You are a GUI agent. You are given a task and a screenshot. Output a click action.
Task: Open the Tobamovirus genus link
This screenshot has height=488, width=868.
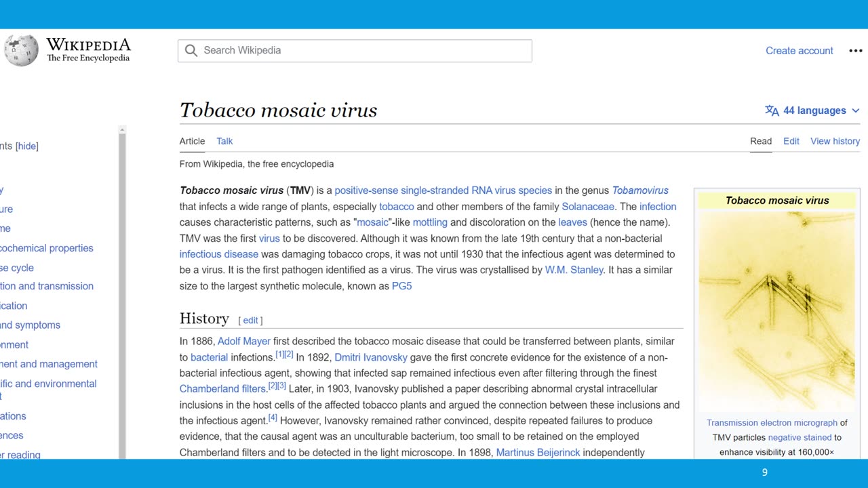pyautogui.click(x=640, y=190)
